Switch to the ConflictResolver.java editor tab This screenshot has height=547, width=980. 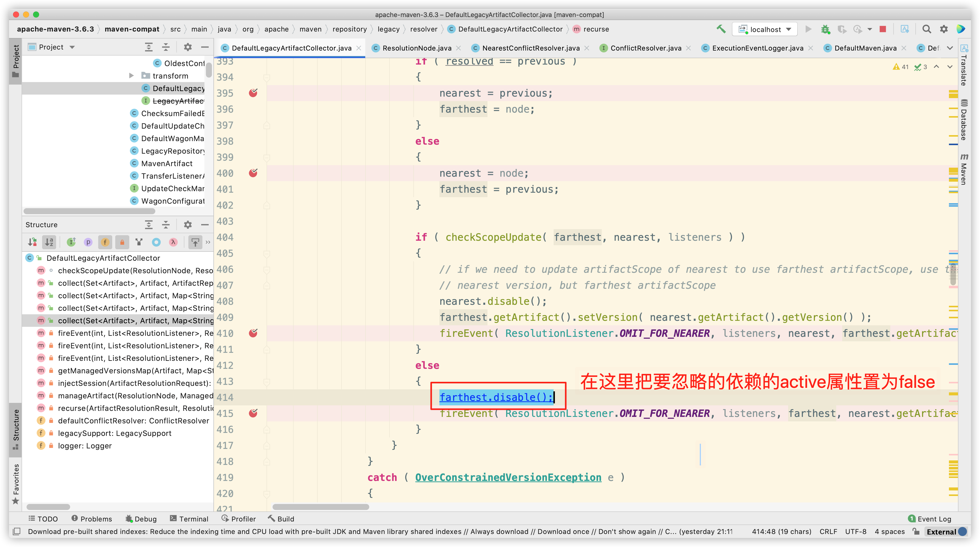pos(643,48)
